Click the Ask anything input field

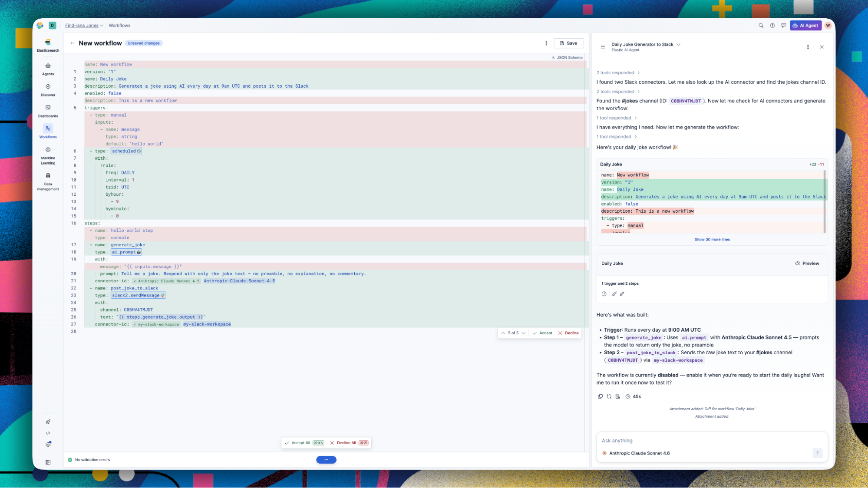pyautogui.click(x=712, y=441)
